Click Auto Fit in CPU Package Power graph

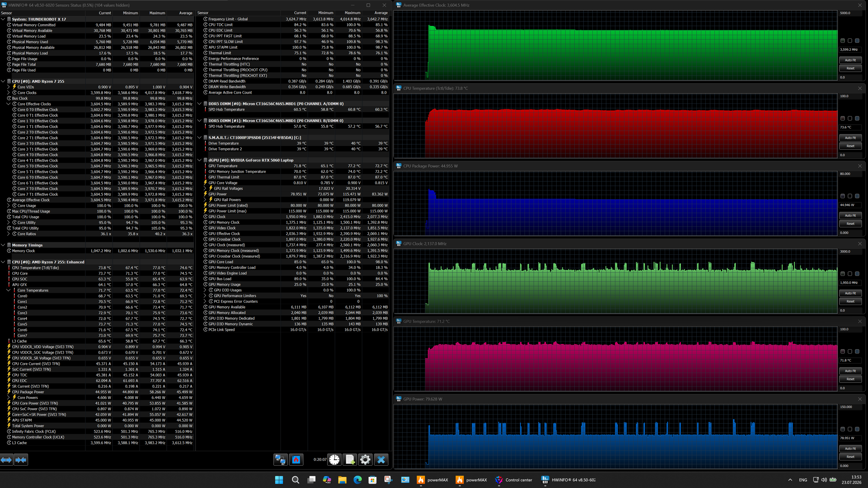(x=850, y=216)
